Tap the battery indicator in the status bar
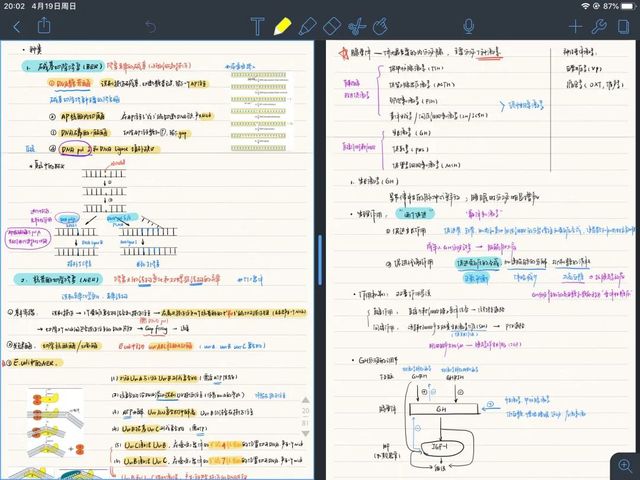 pyautogui.click(x=625, y=6)
